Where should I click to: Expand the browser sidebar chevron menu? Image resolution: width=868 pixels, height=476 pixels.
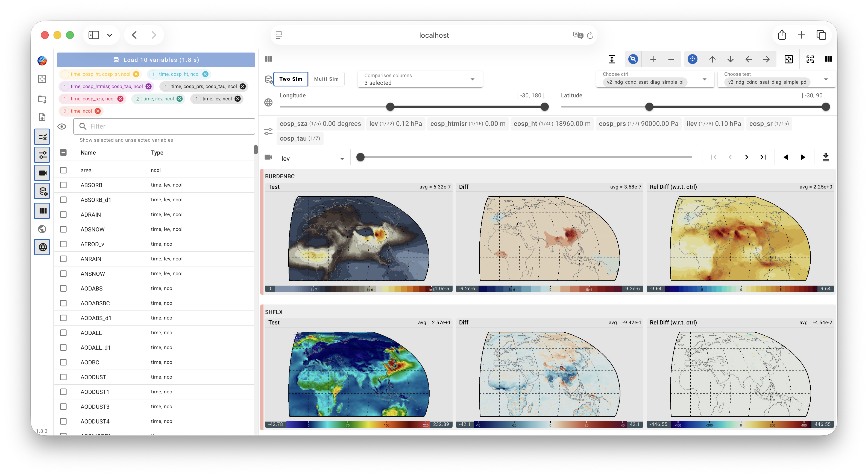click(110, 35)
